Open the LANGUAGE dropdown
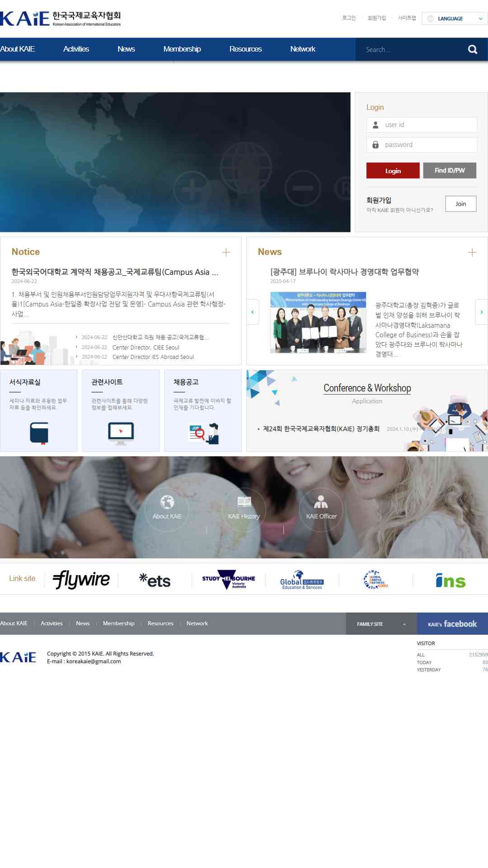The image size is (488, 868). pos(455,19)
